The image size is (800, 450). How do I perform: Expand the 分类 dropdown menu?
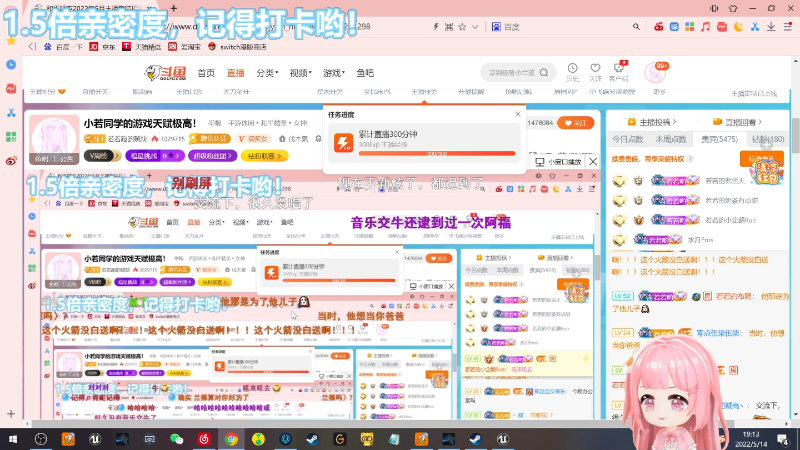[267, 73]
